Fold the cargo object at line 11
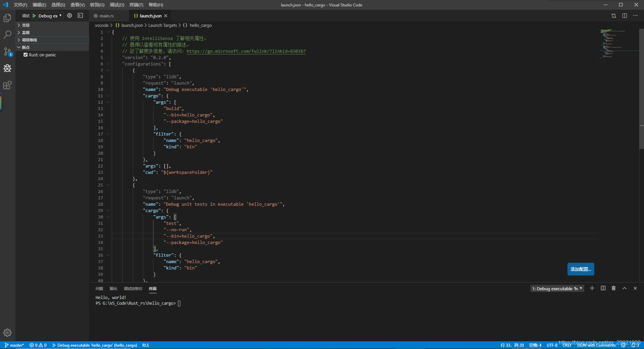The image size is (644, 349). (x=108, y=96)
